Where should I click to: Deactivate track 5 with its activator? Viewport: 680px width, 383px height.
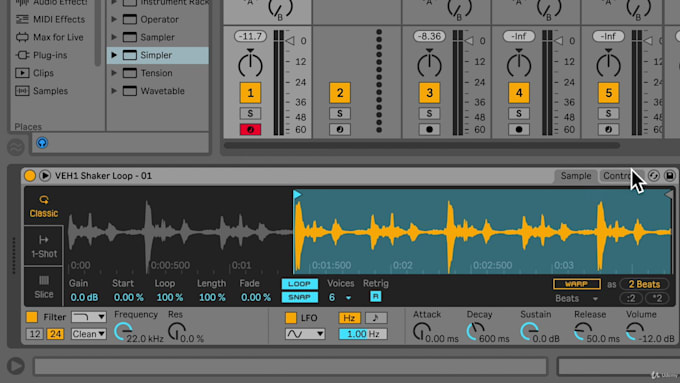coord(608,93)
